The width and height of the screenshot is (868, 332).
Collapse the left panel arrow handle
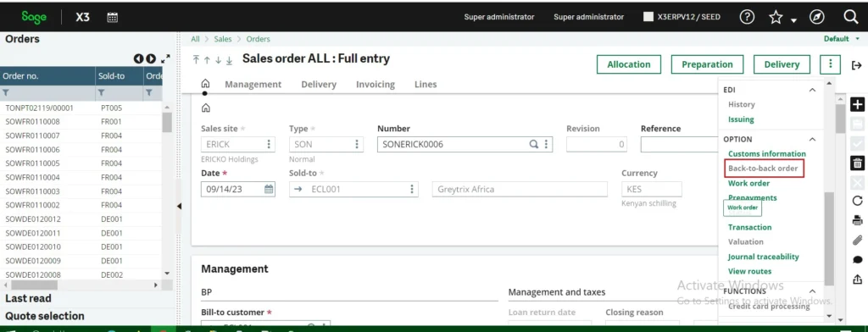tap(179, 207)
